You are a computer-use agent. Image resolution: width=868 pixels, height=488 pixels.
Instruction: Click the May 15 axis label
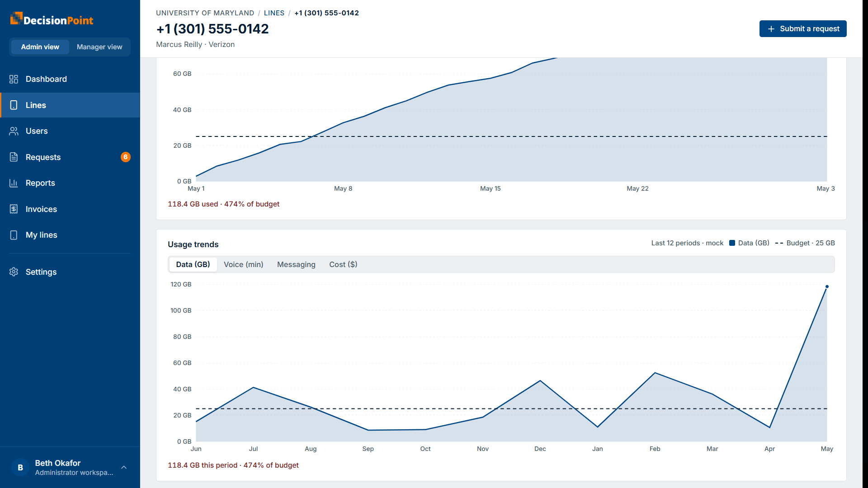click(x=491, y=188)
